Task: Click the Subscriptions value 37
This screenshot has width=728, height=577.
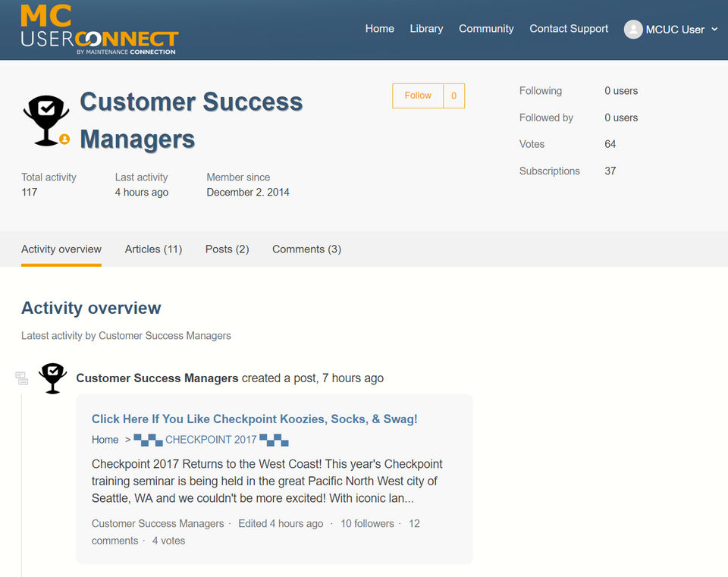Action: [610, 171]
